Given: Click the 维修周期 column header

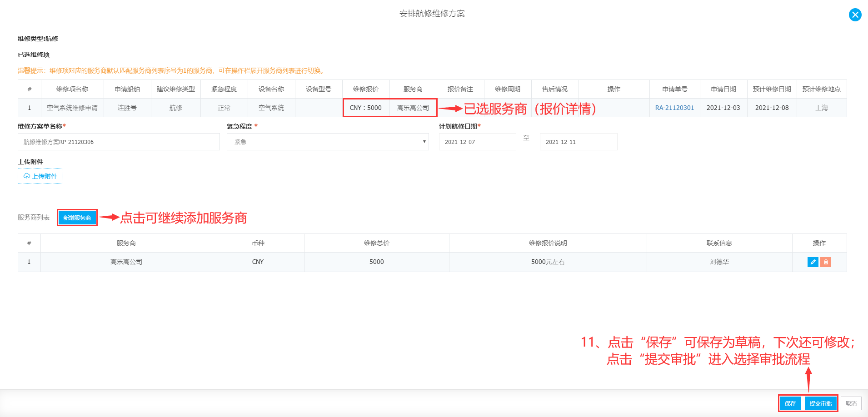Looking at the screenshot, I should point(508,89).
